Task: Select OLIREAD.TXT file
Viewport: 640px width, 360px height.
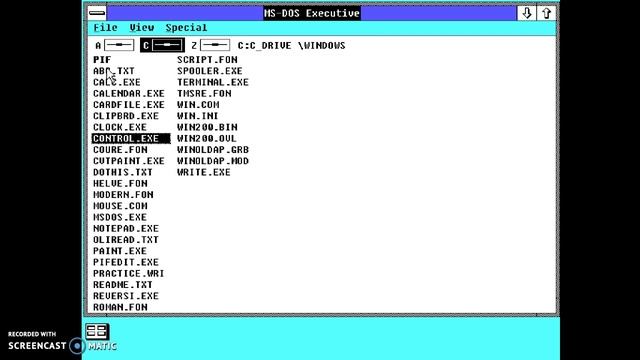Action: click(126, 240)
